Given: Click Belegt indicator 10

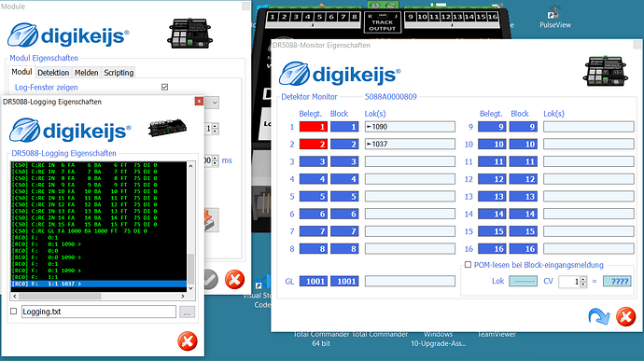Looking at the screenshot, I should pyautogui.click(x=492, y=145).
